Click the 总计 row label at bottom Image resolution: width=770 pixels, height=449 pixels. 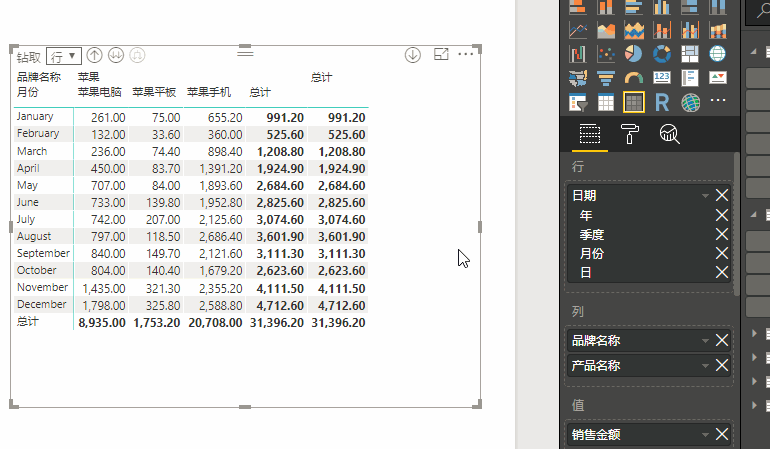tap(28, 322)
